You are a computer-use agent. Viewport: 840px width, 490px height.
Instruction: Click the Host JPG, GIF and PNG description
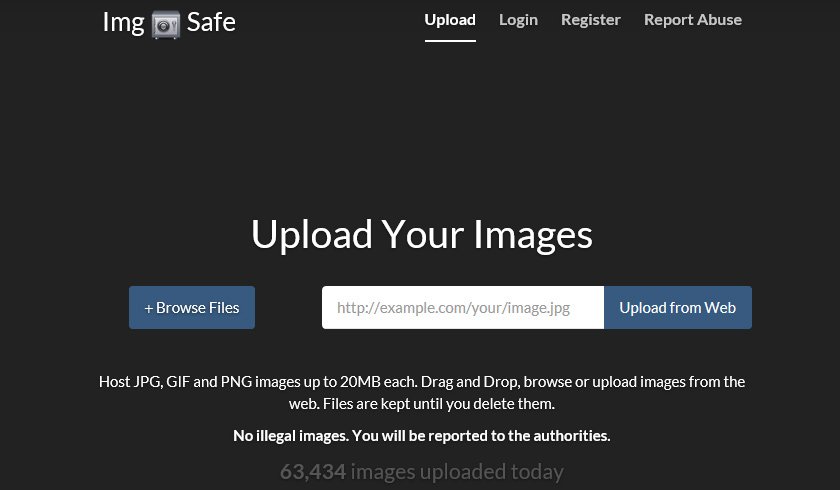422,393
